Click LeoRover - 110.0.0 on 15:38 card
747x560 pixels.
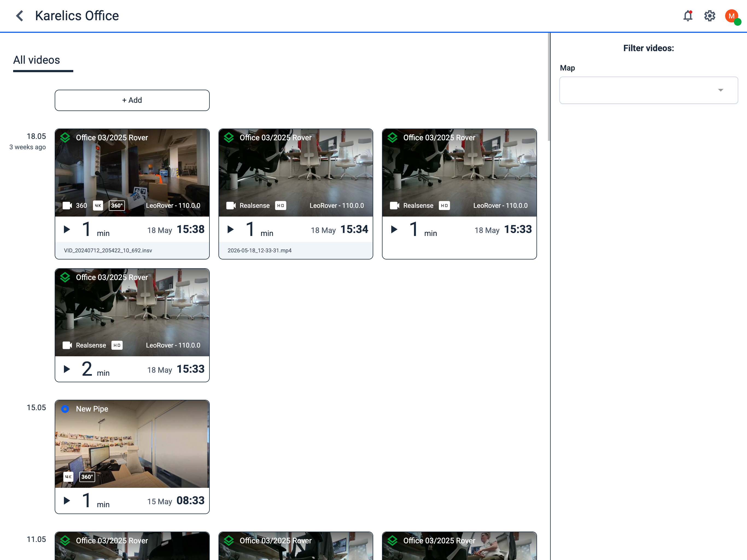click(173, 206)
